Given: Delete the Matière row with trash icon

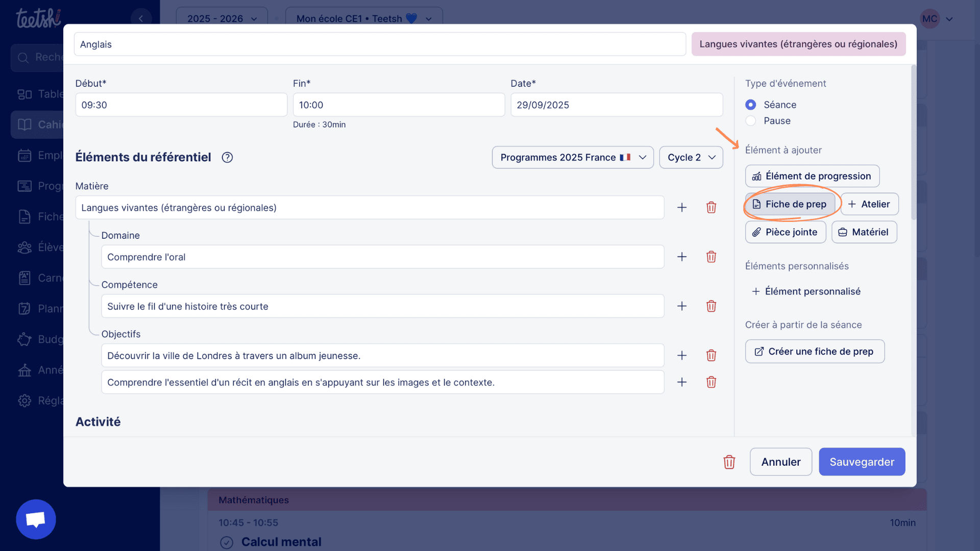Looking at the screenshot, I should coord(711,208).
